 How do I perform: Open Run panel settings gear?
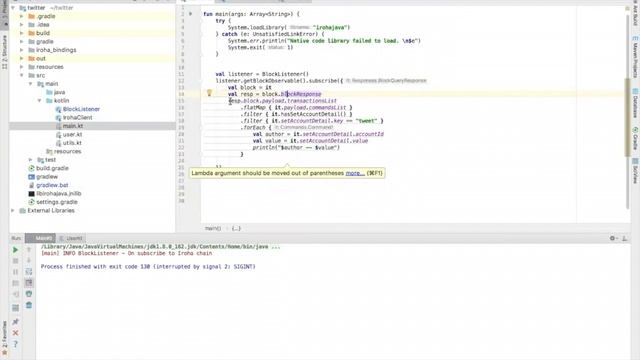coord(613,238)
